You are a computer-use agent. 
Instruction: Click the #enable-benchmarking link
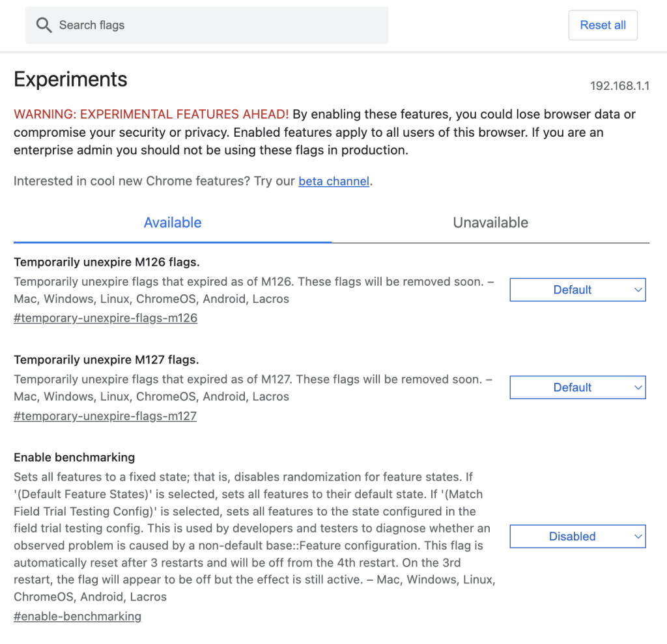[x=78, y=616]
